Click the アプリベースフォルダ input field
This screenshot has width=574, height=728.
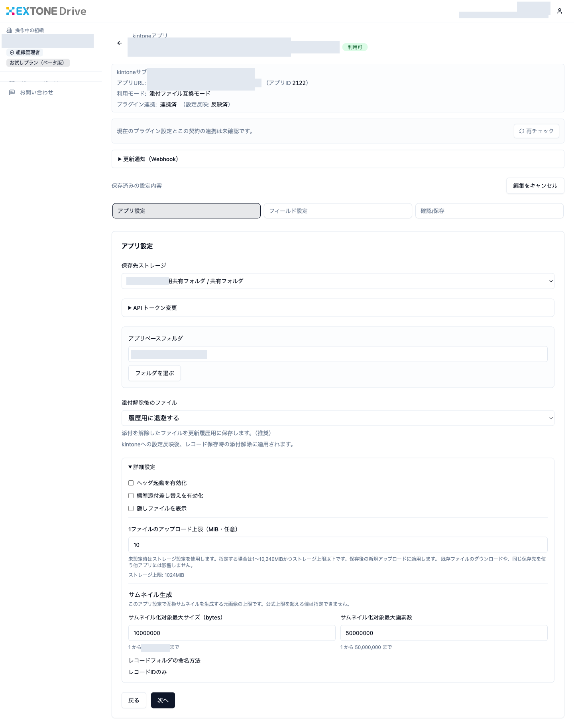[338, 354]
